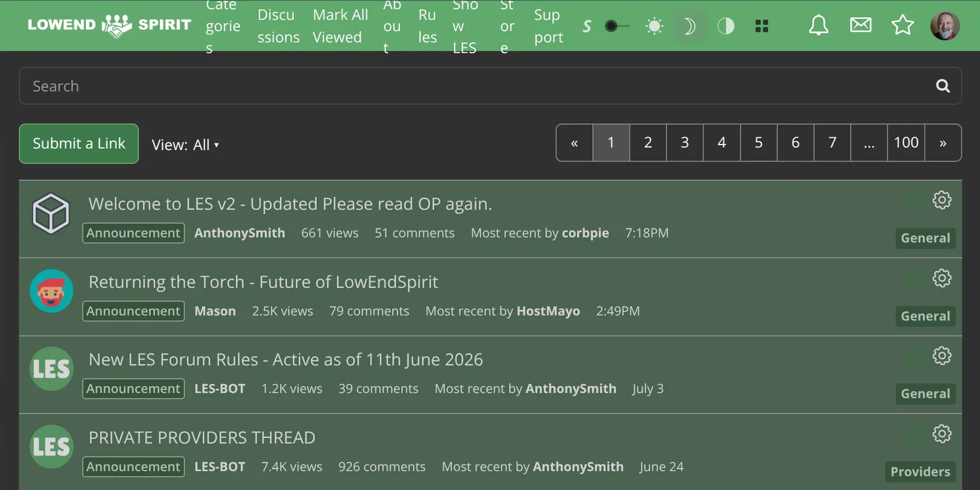The height and width of the screenshot is (490, 980).
Task: Open options gear for Returning the Torch
Action: (x=942, y=278)
